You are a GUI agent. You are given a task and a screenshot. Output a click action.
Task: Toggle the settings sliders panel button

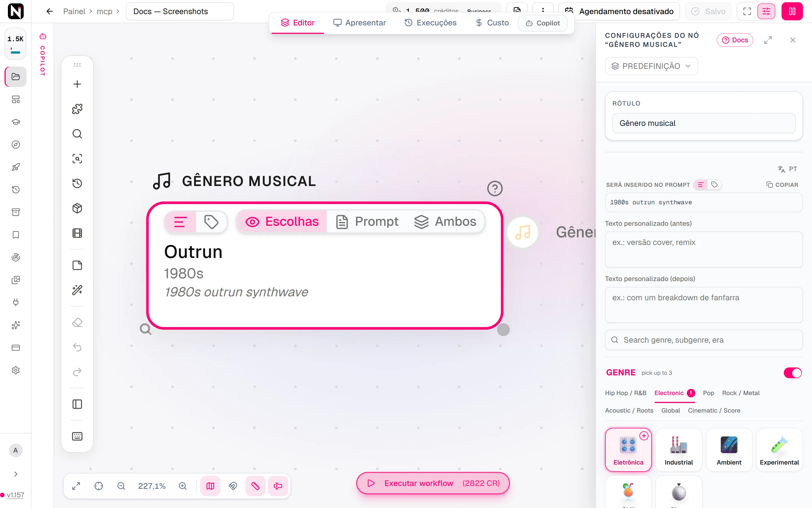(766, 11)
